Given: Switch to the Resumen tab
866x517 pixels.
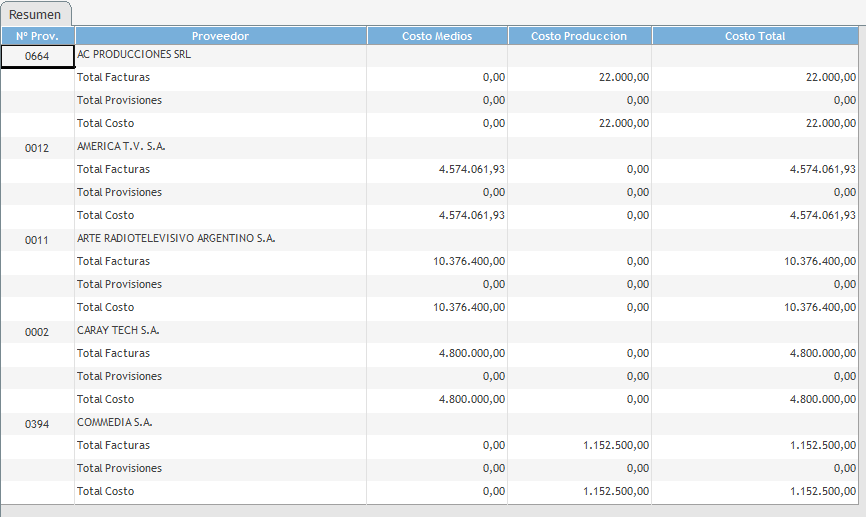Looking at the screenshot, I should tap(35, 14).
